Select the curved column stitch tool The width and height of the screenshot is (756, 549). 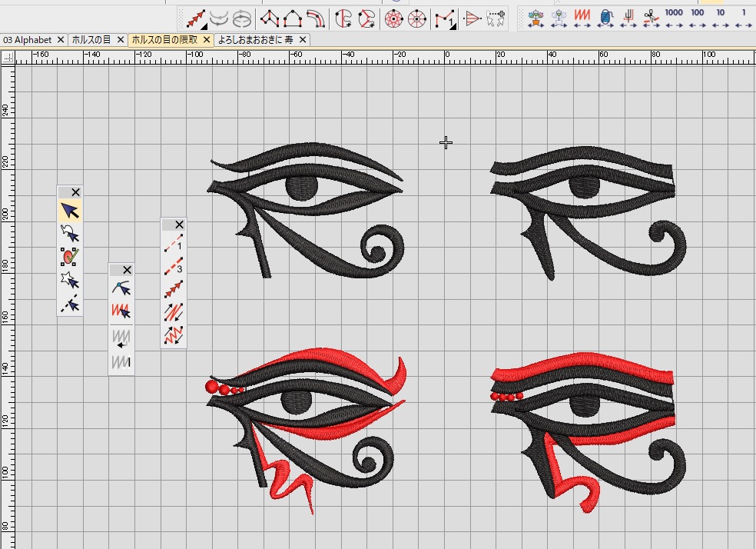(316, 18)
